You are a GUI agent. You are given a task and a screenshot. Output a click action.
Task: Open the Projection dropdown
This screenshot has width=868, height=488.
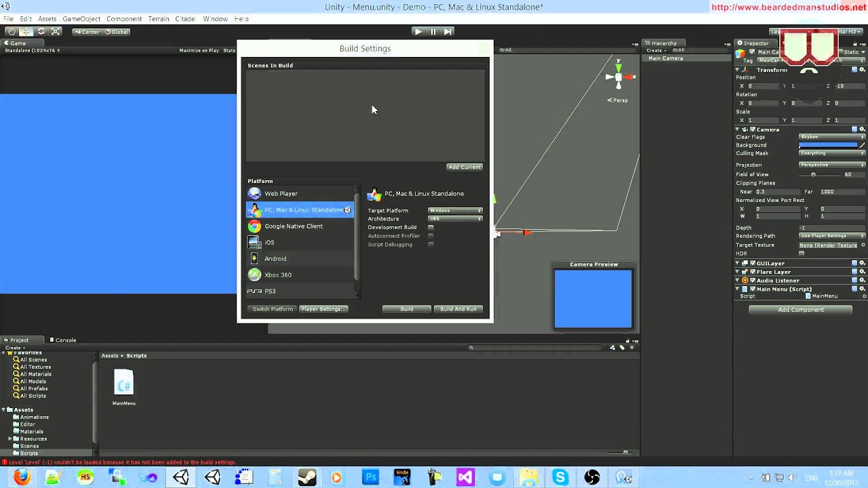tap(833, 165)
